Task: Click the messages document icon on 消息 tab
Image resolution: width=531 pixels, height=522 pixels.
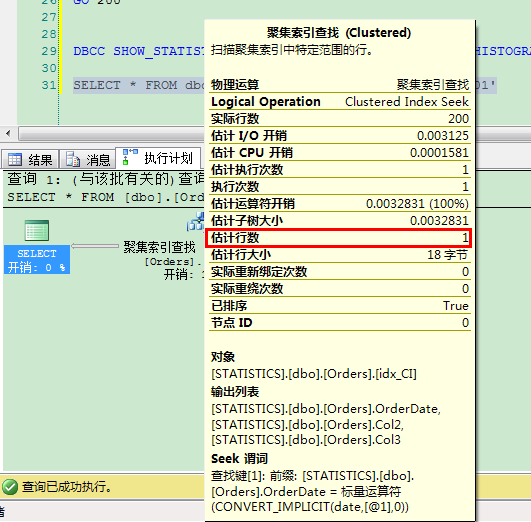Action: point(73,159)
